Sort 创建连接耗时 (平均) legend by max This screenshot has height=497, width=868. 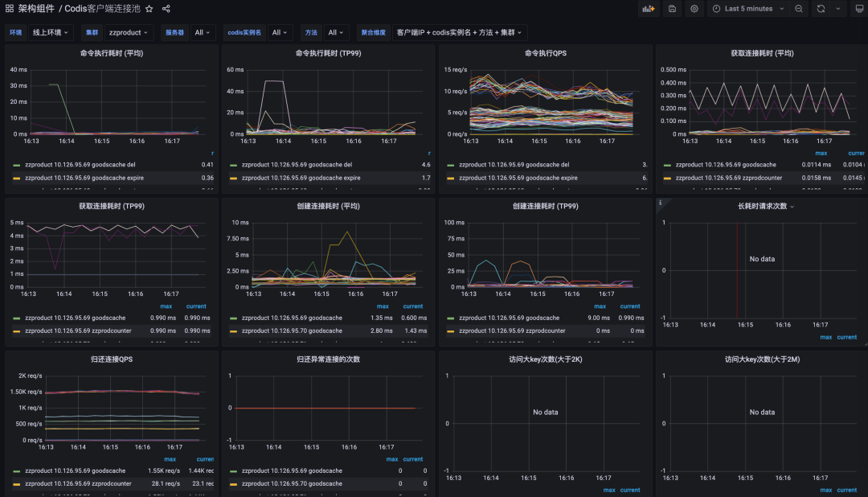(x=383, y=306)
